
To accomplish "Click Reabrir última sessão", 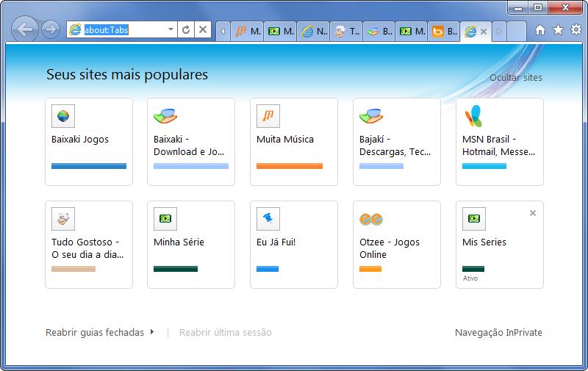I will (x=226, y=332).
